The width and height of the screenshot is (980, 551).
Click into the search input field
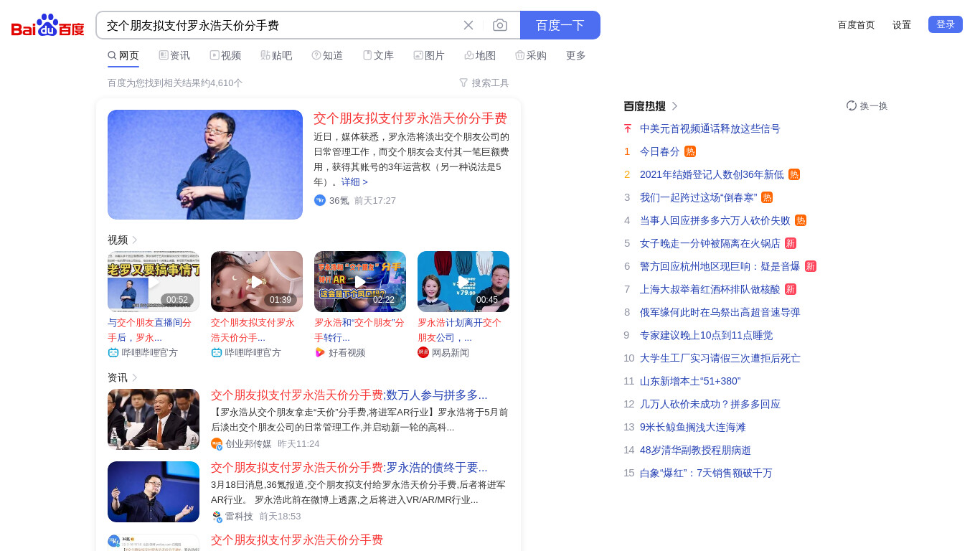(x=280, y=25)
